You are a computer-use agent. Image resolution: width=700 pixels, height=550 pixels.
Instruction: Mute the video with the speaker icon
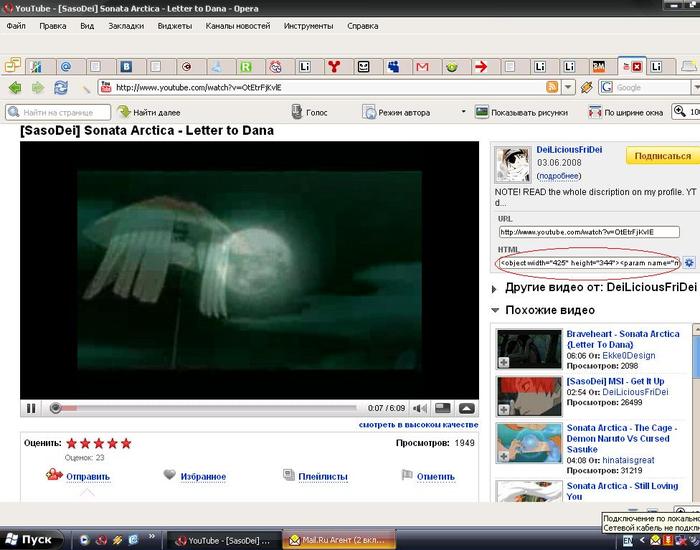click(x=420, y=408)
